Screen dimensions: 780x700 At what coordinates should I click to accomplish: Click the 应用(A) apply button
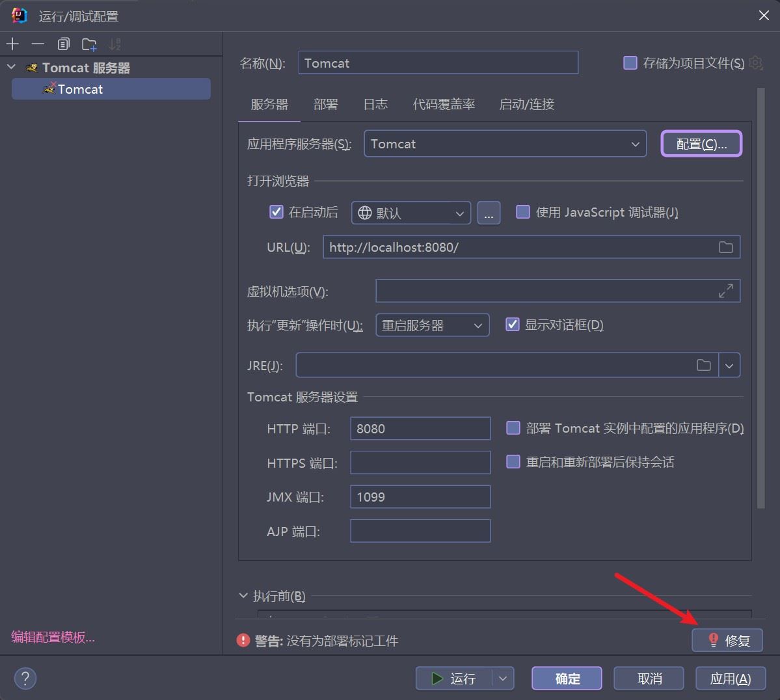coord(731,679)
